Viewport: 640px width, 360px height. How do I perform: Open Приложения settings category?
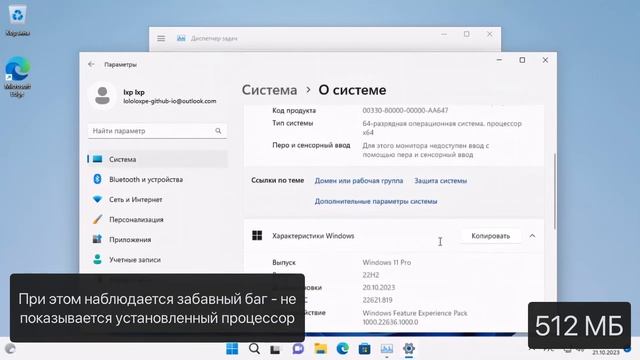(x=158, y=239)
